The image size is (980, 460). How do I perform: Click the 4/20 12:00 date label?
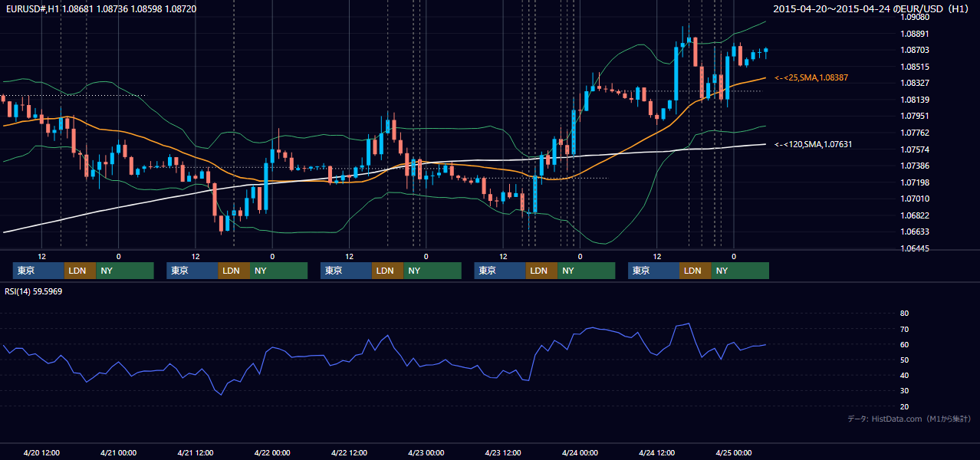coord(41,452)
